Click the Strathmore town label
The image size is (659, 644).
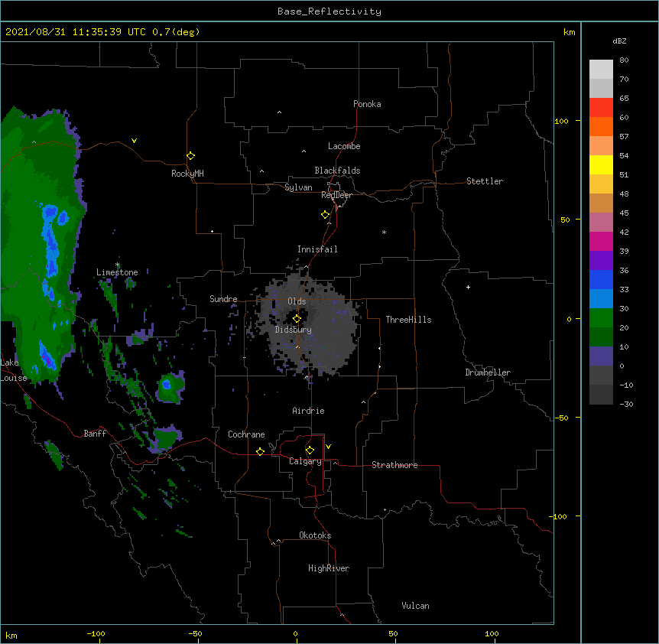pos(394,465)
